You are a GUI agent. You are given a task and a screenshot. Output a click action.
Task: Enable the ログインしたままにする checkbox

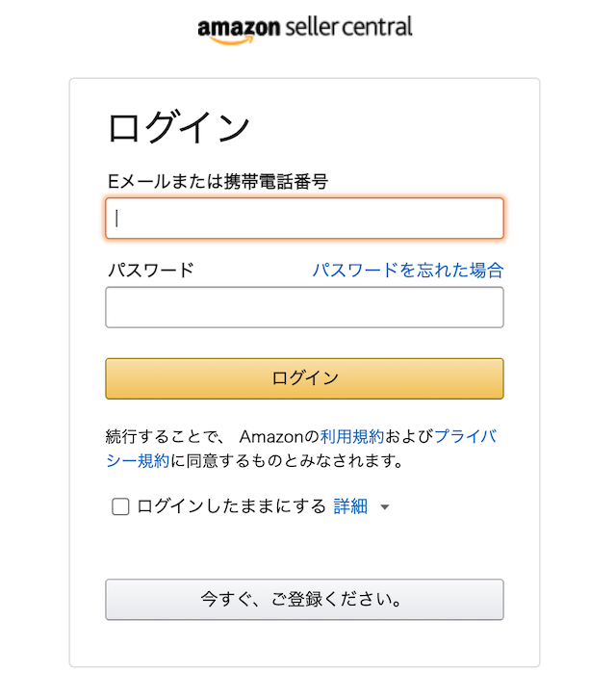point(120,506)
